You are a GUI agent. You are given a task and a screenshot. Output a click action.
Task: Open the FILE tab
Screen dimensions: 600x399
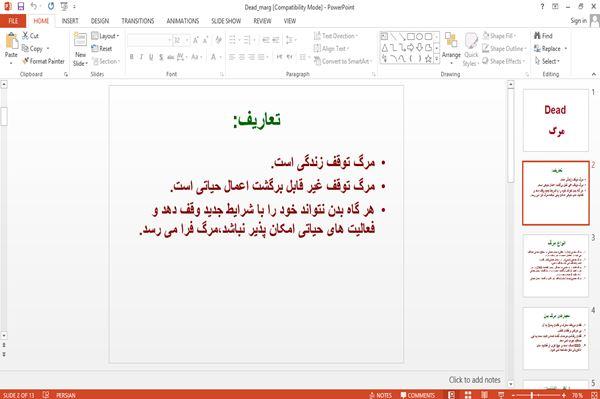(13, 21)
